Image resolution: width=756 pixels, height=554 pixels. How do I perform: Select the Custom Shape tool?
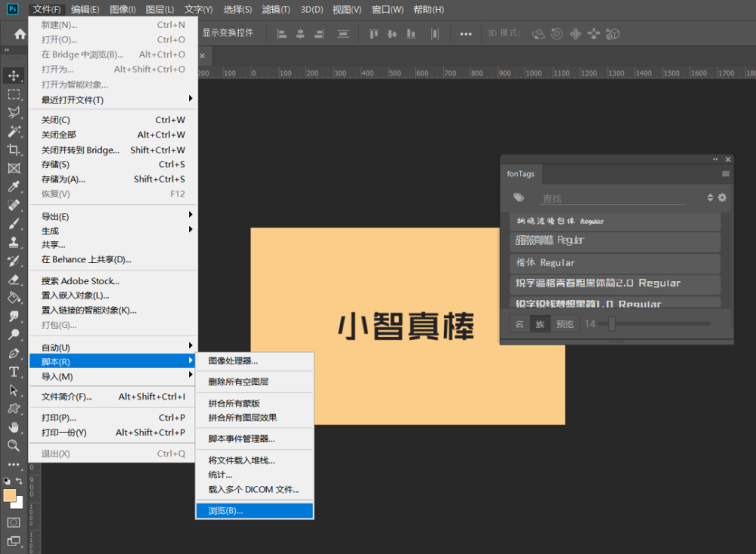(14, 409)
